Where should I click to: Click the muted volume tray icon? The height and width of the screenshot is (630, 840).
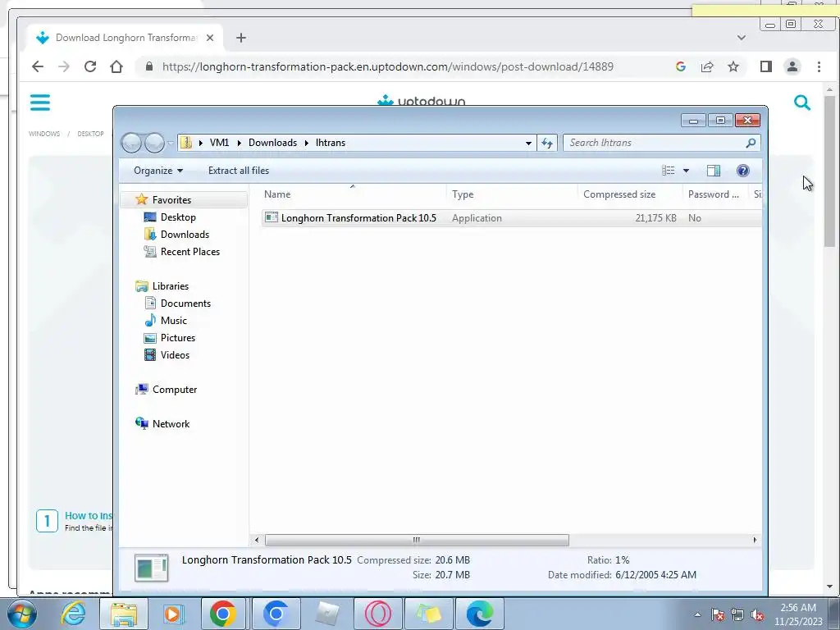click(x=757, y=615)
